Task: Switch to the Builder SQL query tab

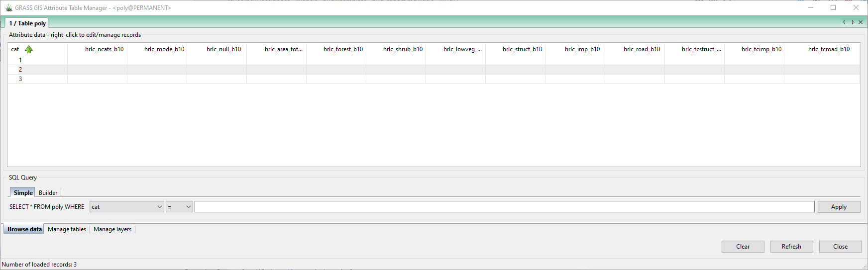Action: coord(48,193)
